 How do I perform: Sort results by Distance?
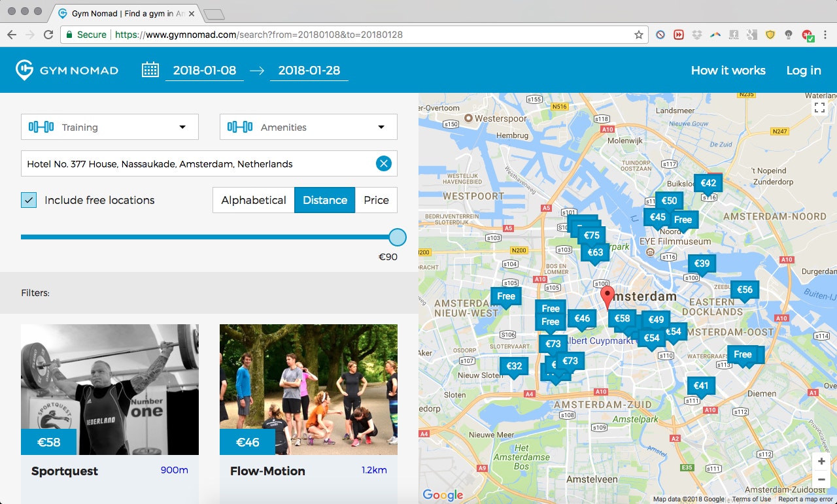click(325, 200)
